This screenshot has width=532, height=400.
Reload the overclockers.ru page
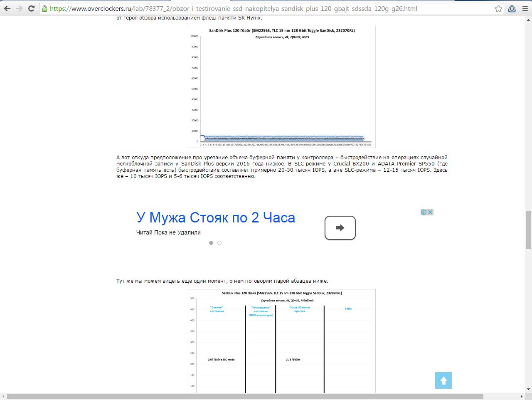(31, 8)
